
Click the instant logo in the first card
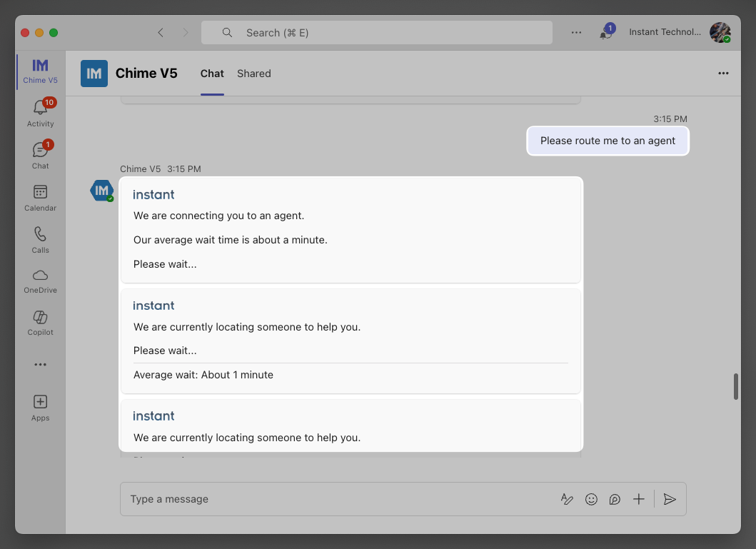click(x=153, y=194)
